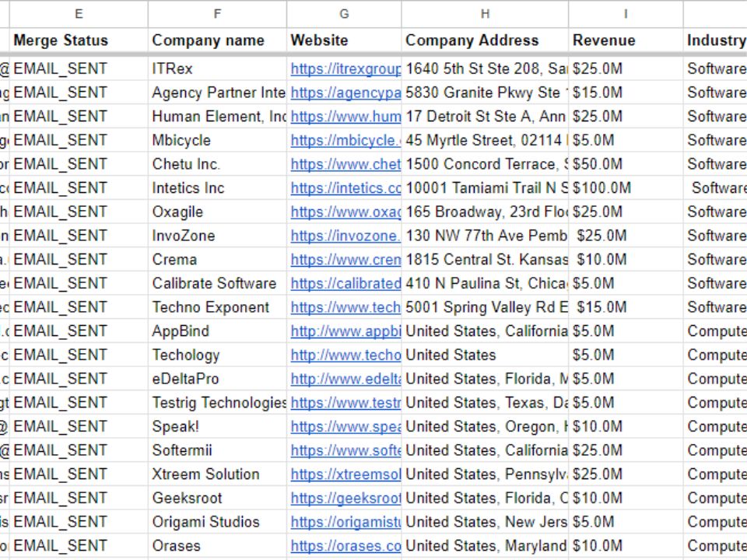Select the 17 Detroit St address cell
747x560 pixels.
pos(485,117)
